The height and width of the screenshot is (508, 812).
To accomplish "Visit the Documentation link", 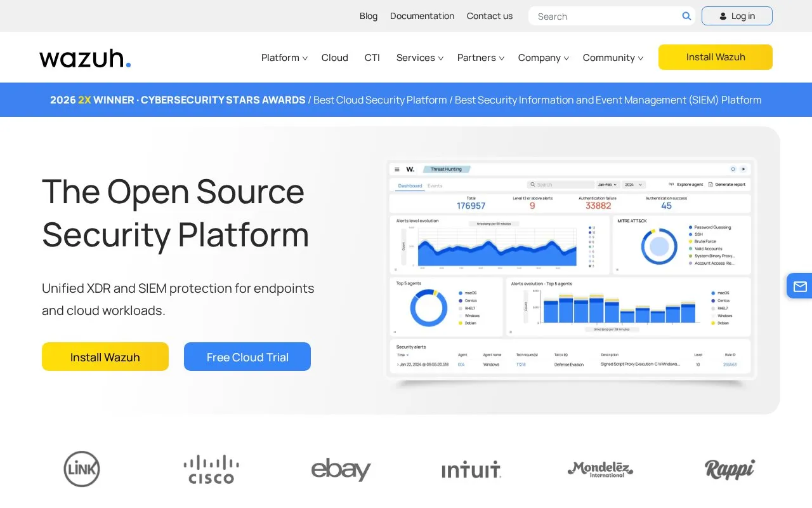I will tap(422, 16).
